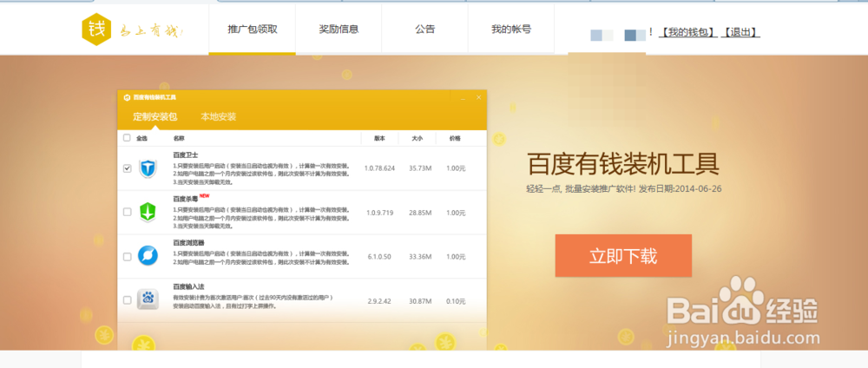Check the 百度杀毒 checkbox
868x368 pixels.
128,212
